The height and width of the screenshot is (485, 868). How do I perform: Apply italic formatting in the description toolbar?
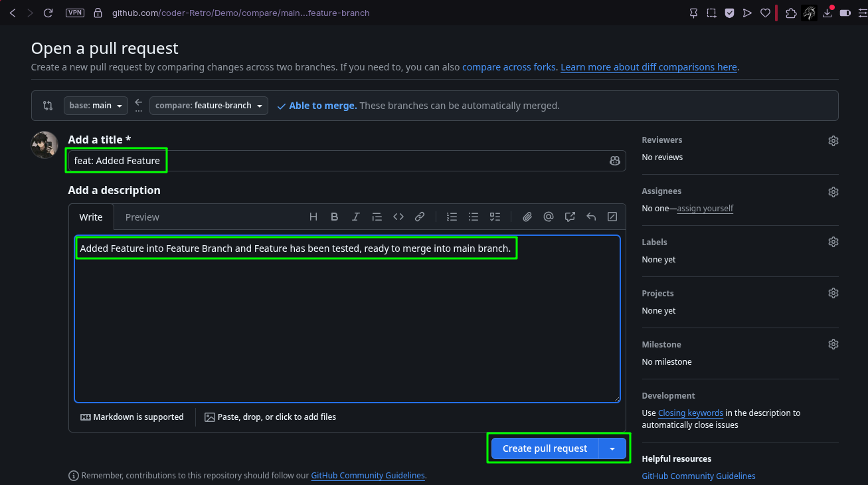click(356, 217)
